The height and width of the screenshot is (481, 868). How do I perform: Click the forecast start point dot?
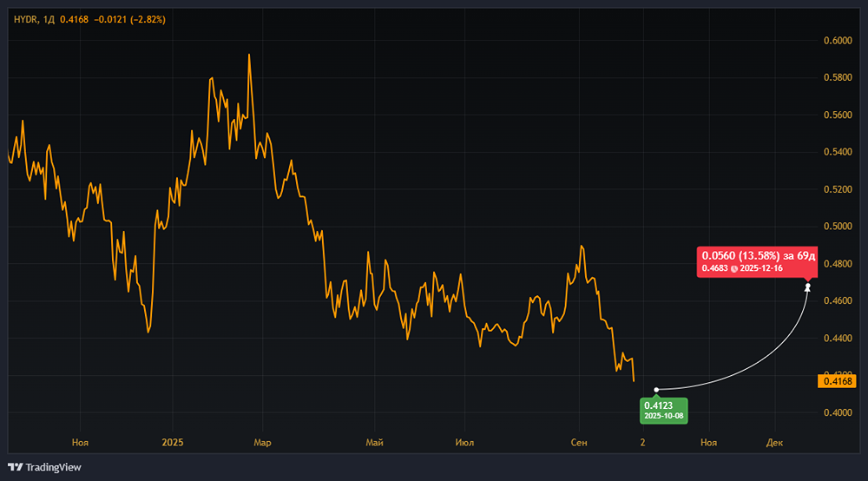click(656, 390)
